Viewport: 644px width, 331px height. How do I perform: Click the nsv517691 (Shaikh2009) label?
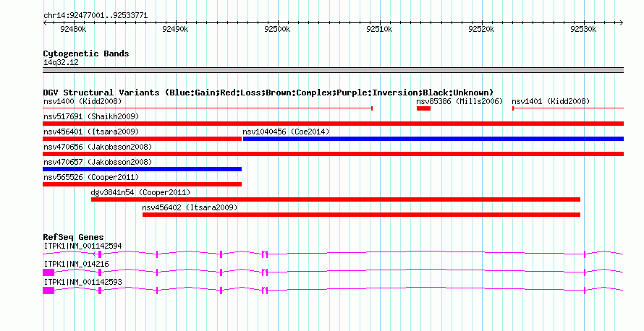[x=91, y=116]
